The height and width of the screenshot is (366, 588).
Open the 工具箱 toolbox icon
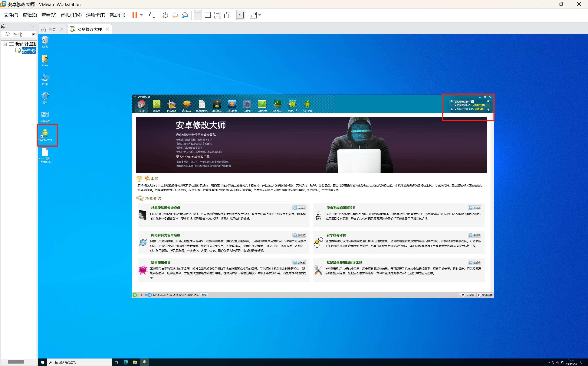(x=247, y=106)
